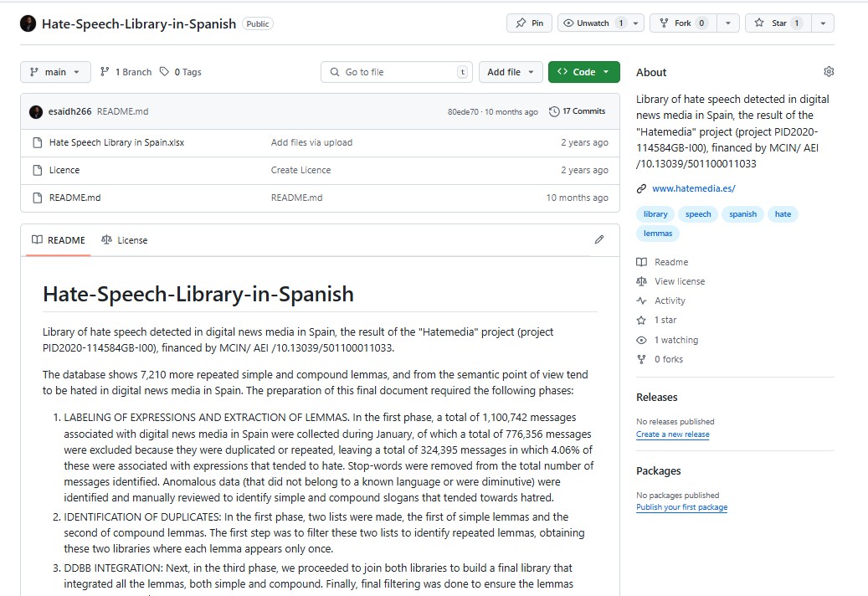
Task: Open the View license link
Action: pos(680,281)
